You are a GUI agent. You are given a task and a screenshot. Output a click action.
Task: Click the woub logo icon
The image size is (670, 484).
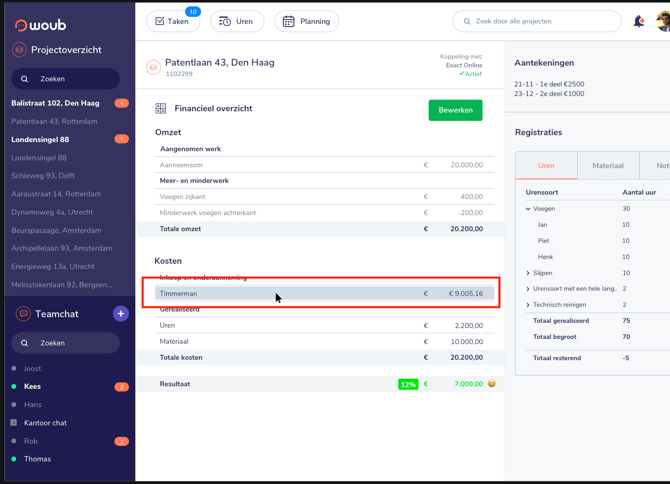[x=21, y=26]
